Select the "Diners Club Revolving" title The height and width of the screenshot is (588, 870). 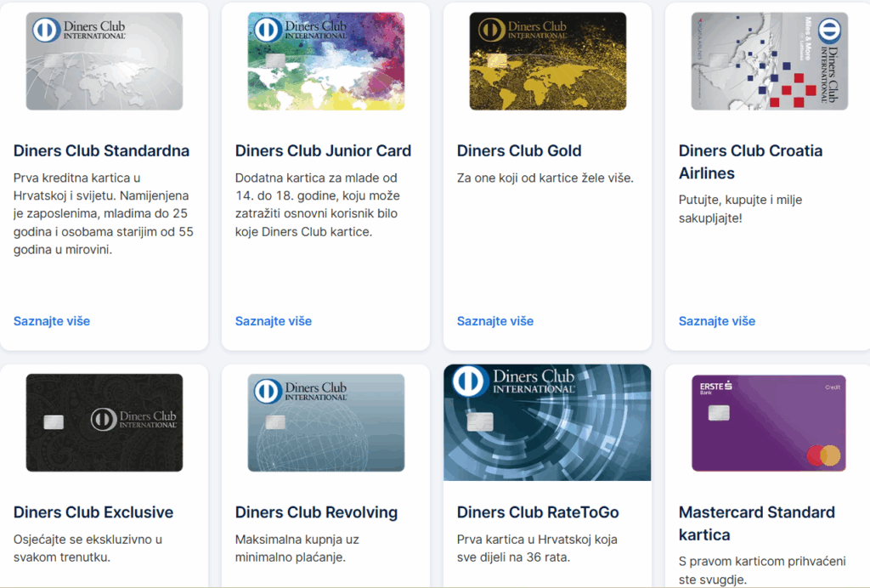pos(316,512)
